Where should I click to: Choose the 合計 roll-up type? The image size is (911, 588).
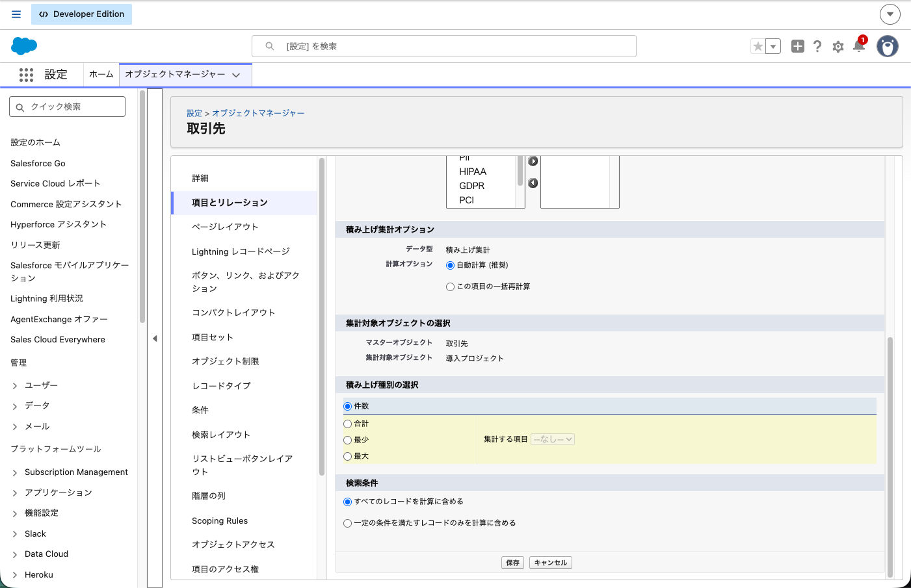click(x=347, y=424)
